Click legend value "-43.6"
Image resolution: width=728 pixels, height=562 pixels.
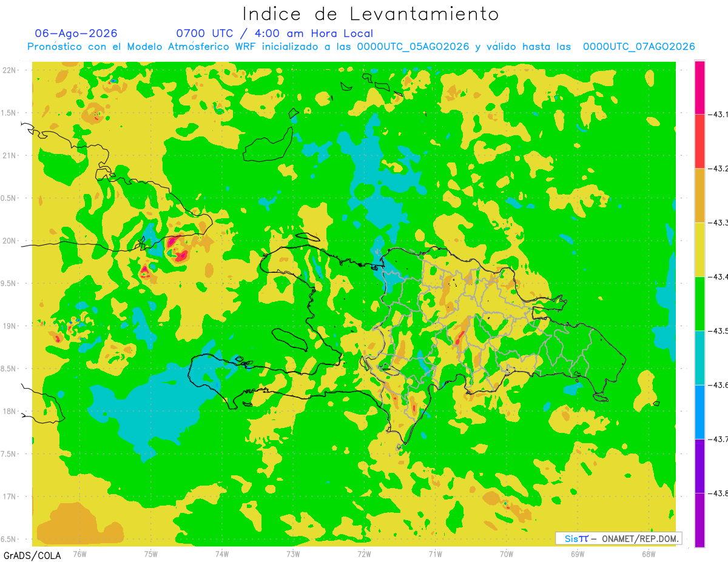click(717, 385)
